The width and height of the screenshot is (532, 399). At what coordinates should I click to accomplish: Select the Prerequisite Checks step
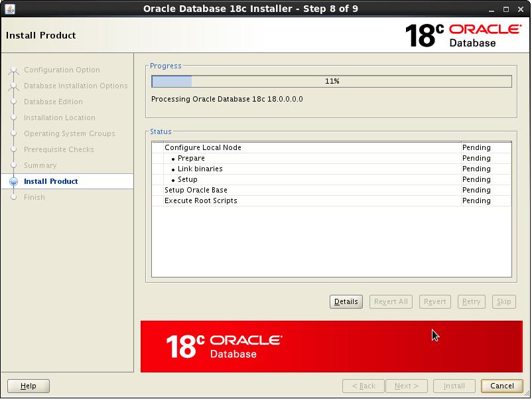(58, 149)
